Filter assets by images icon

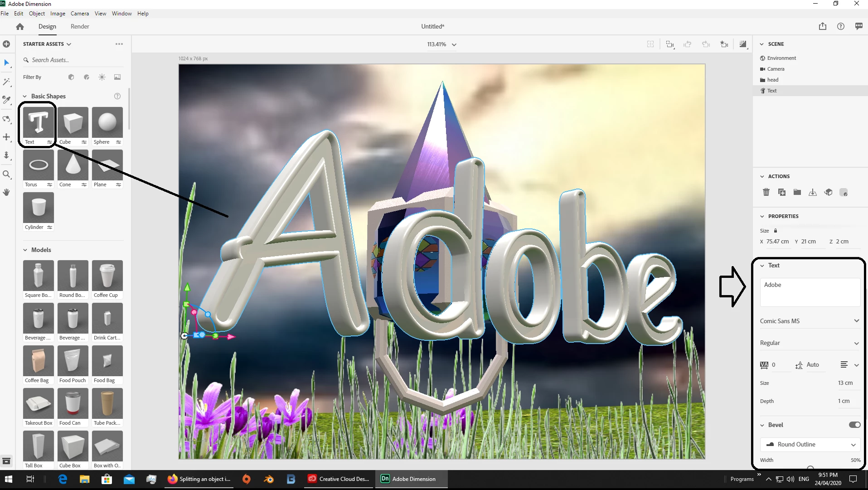pos(117,77)
